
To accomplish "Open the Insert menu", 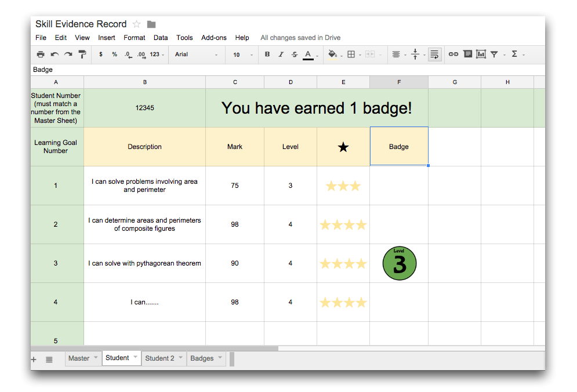I will click(x=107, y=38).
